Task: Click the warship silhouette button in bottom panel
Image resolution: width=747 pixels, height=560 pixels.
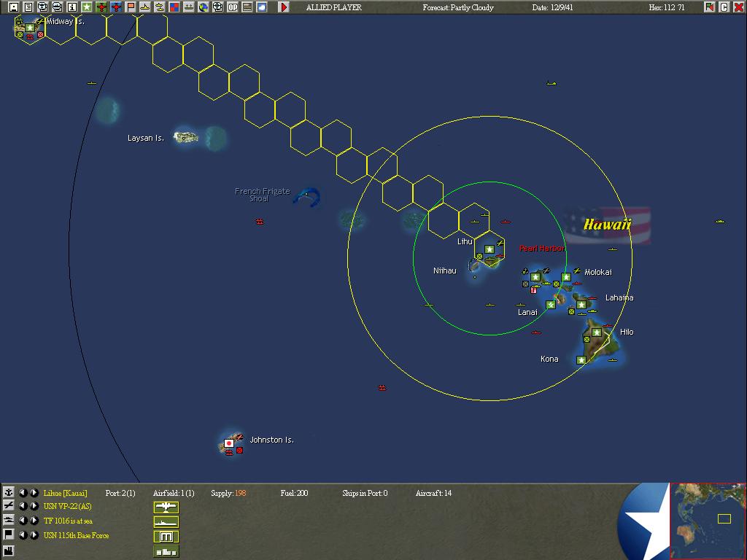Action: coord(166,522)
